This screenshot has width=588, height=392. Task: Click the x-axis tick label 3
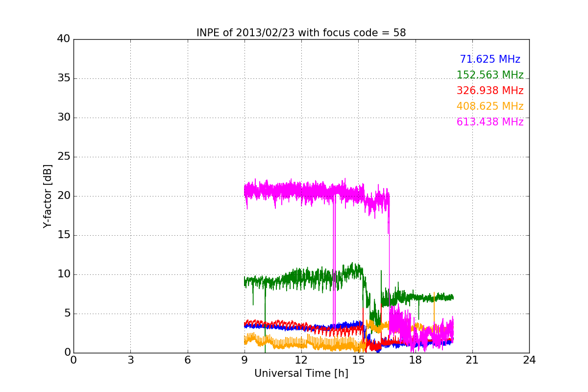[x=130, y=360]
